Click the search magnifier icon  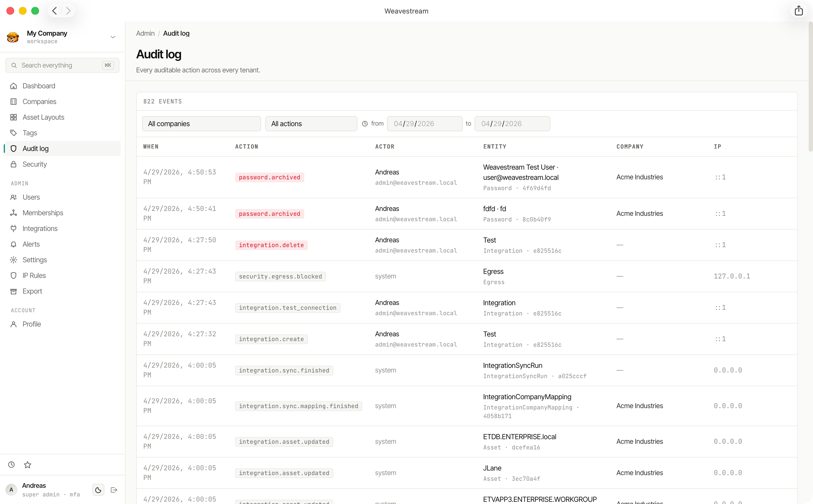14,65
